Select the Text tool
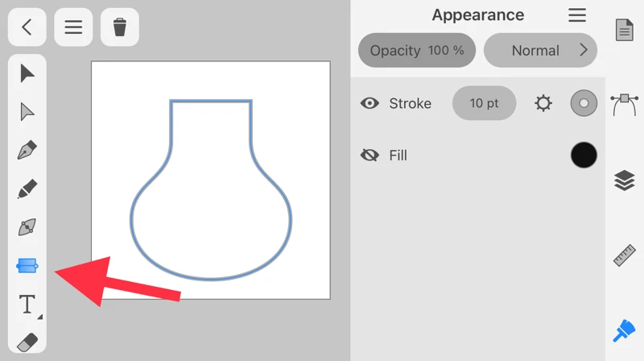Viewport: 644px width, 361px height. (27, 304)
